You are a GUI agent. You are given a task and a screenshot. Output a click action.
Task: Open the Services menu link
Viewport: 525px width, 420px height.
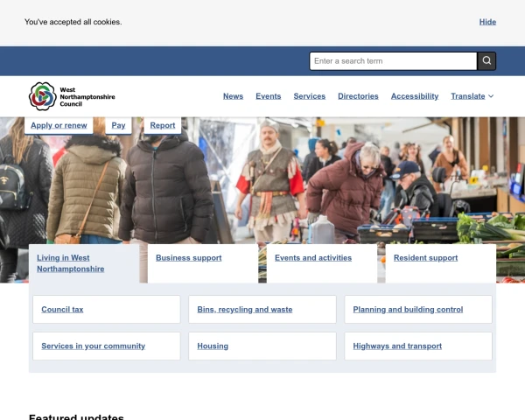coord(310,96)
